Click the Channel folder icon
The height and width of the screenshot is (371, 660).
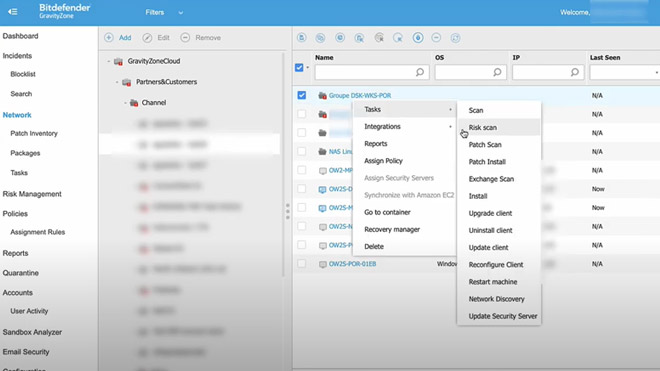134,103
